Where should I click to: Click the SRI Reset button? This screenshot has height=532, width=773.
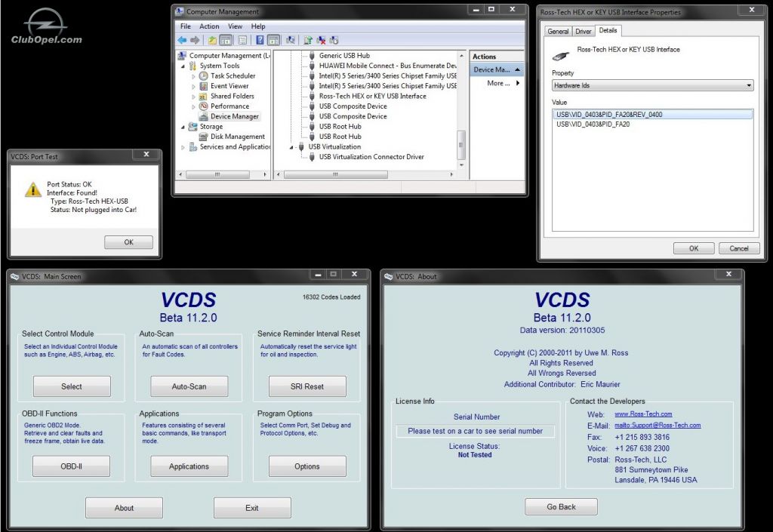[307, 386]
